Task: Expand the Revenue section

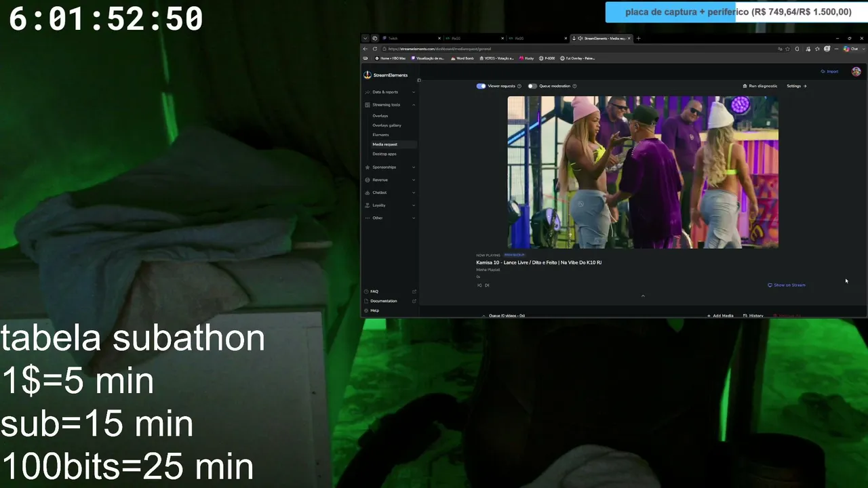Action: coord(414,180)
